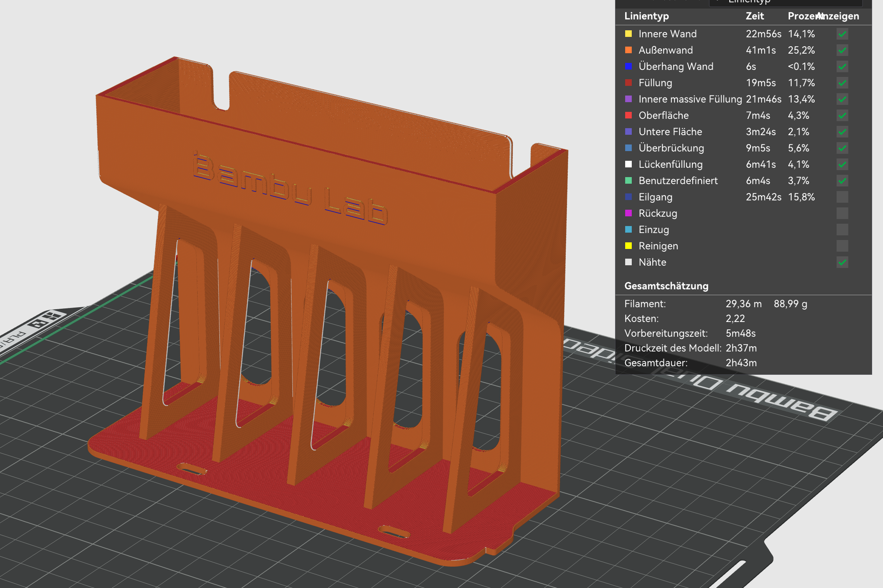Click the orange Außenwand color swatch
The image size is (883, 588).
pyautogui.click(x=628, y=50)
